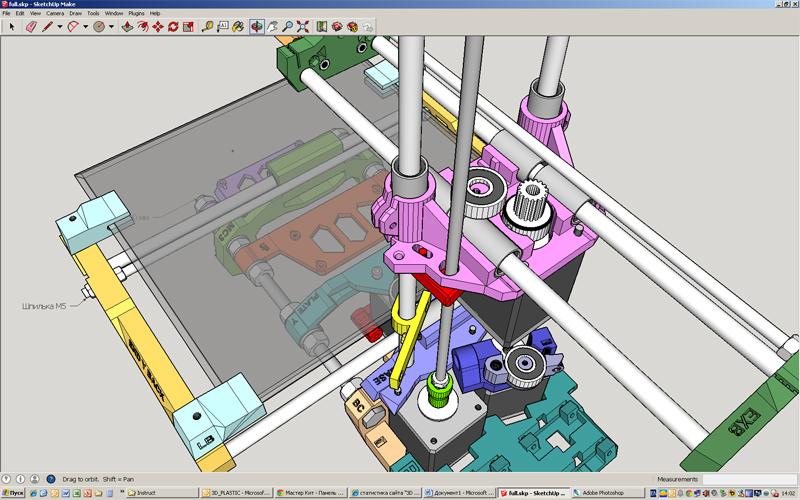This screenshot has width=800, height=500.
Task: Open the Tools menu
Action: pyautogui.click(x=93, y=13)
